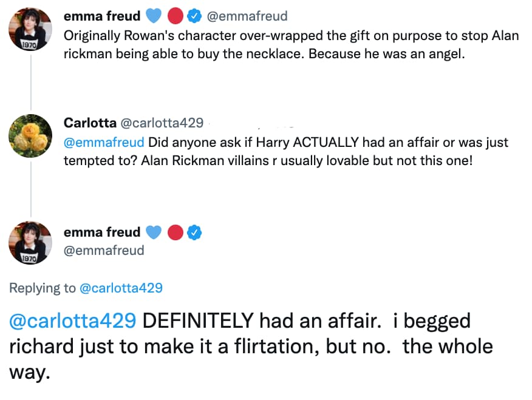The height and width of the screenshot is (400, 532).
Task: Open the @emmafreud handle beside the top verified badge
Action: coord(248,16)
